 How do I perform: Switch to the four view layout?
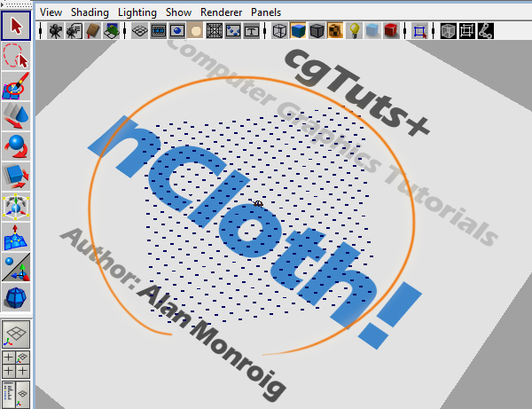16,365
